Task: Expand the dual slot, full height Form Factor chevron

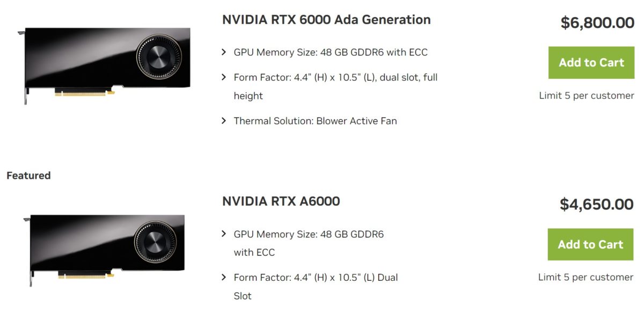Action: pos(224,77)
